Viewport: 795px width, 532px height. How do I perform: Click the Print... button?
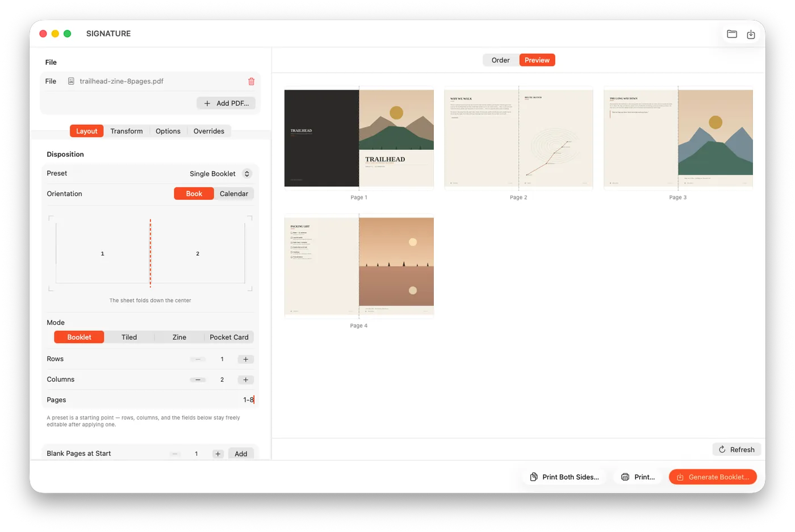pyautogui.click(x=638, y=477)
